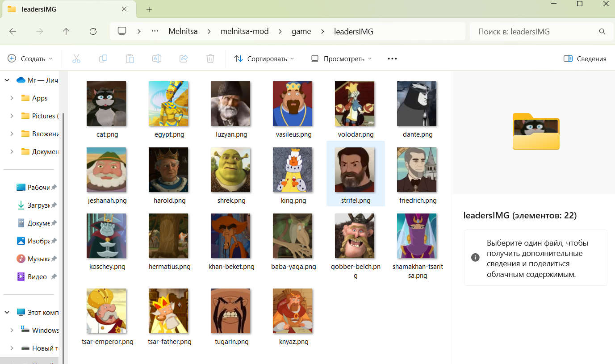Expand chevron after game breadcrumb
This screenshot has height=364, width=615.
click(x=323, y=32)
